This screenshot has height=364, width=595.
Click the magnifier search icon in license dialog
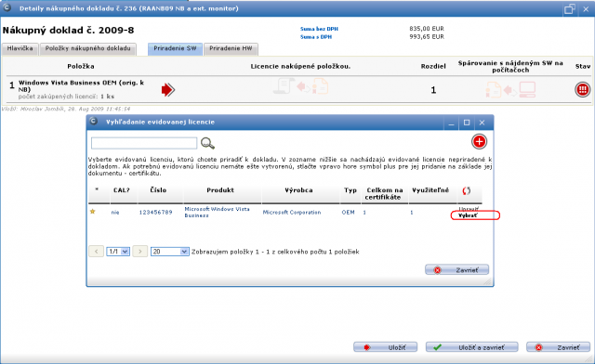point(207,143)
